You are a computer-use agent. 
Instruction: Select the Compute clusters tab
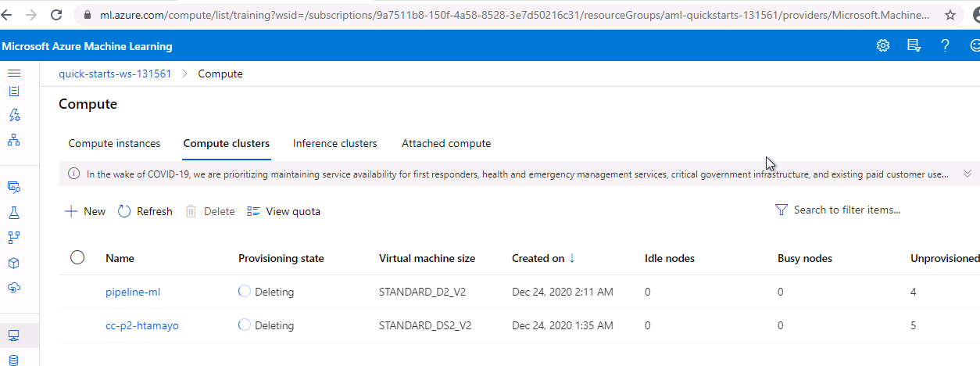point(227,143)
